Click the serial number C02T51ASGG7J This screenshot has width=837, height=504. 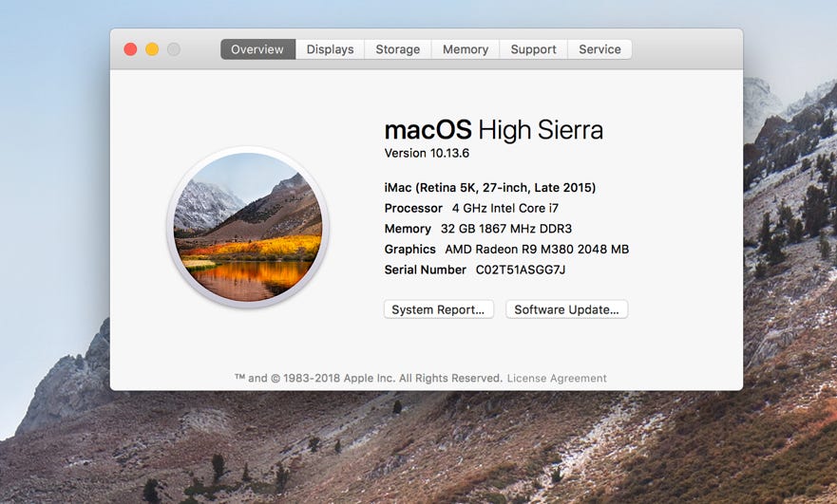[521, 270]
